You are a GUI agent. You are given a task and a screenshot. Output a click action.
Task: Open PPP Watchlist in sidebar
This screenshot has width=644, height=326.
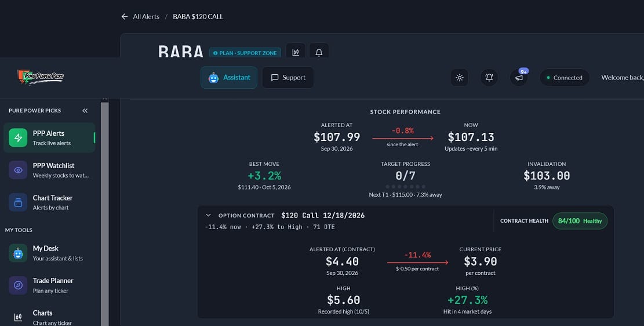49,170
